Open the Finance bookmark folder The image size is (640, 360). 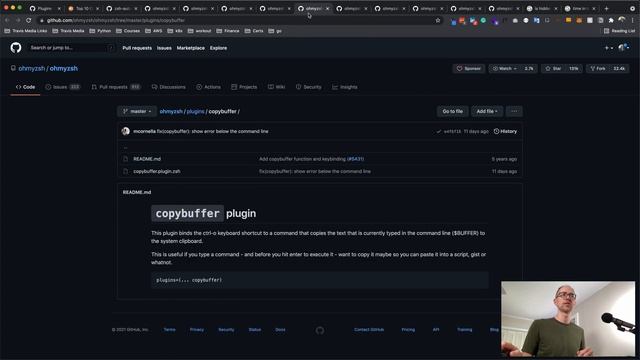(x=228, y=31)
